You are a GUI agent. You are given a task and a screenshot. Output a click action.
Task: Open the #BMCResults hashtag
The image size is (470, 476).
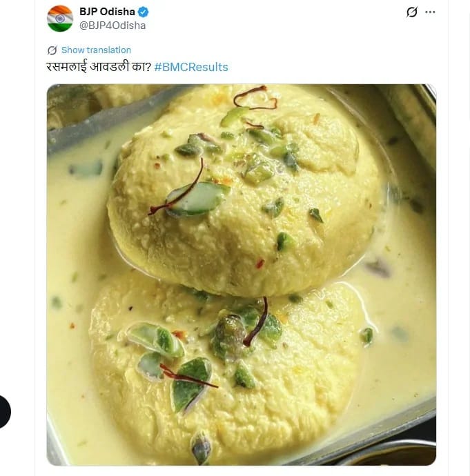click(191, 67)
